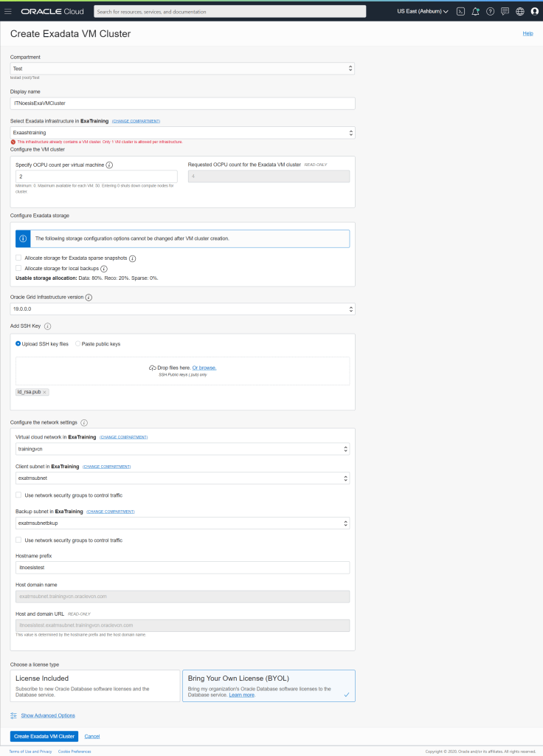Click the Show Advanced Options link
The height and width of the screenshot is (756, 543).
coord(47,715)
